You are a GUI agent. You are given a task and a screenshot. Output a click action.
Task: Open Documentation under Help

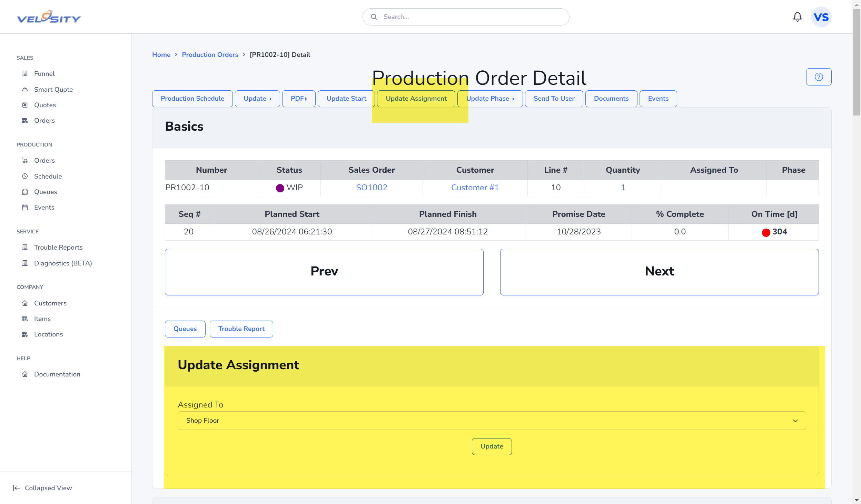tap(57, 374)
